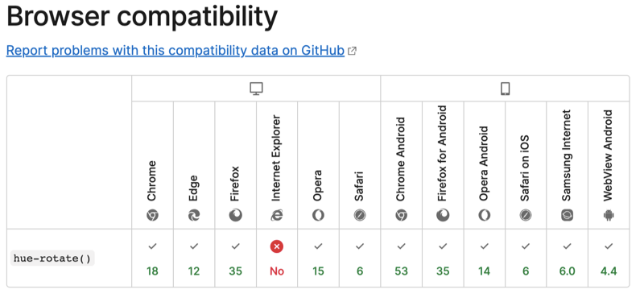This screenshot has height=302, width=644.
Task: Click the desktop monitor platform icon
Action: click(x=256, y=89)
